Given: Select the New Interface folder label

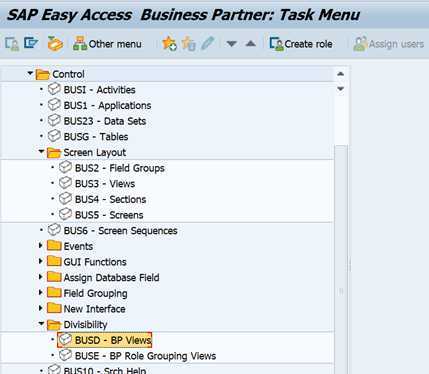Looking at the screenshot, I should (x=94, y=309).
